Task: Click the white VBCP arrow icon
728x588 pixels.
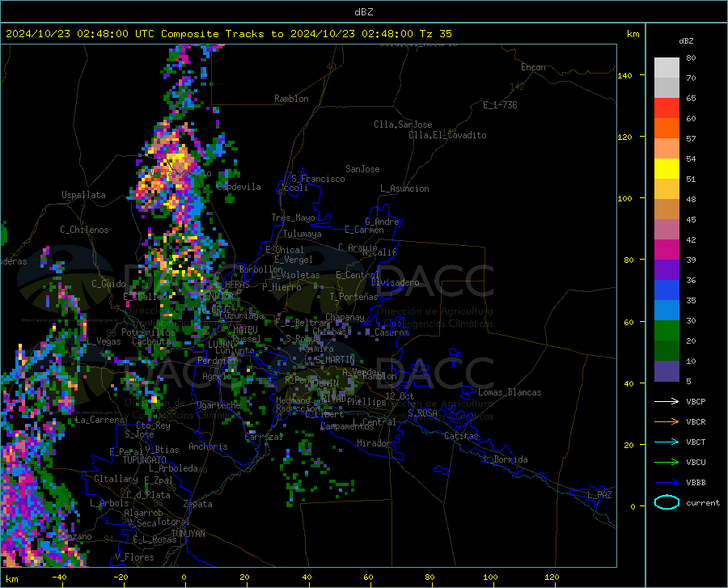Action: point(667,401)
